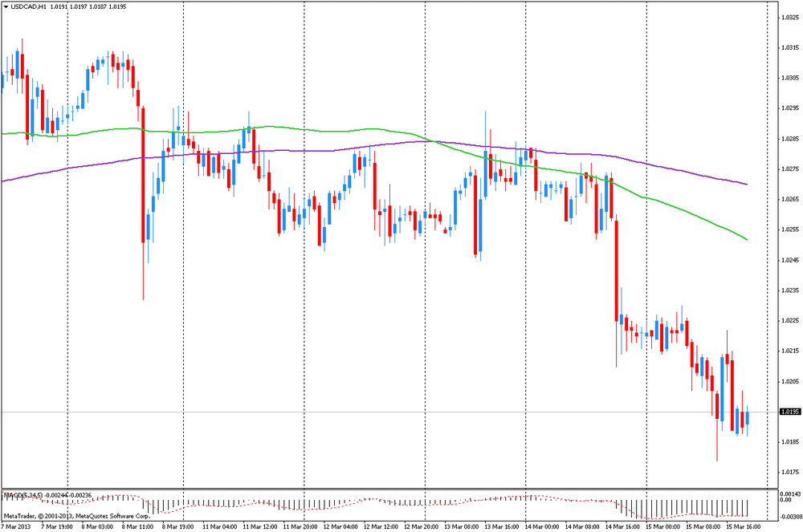Click the 1.0315 price scale label

[790, 47]
